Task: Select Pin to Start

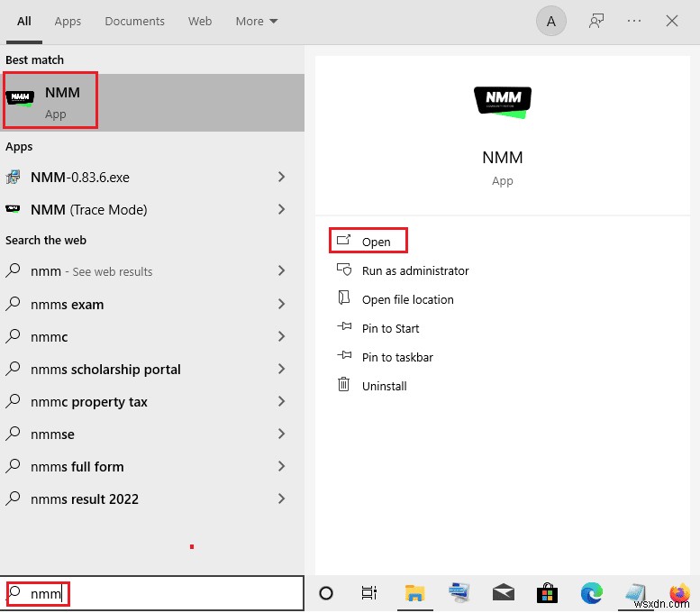Action: click(x=390, y=328)
